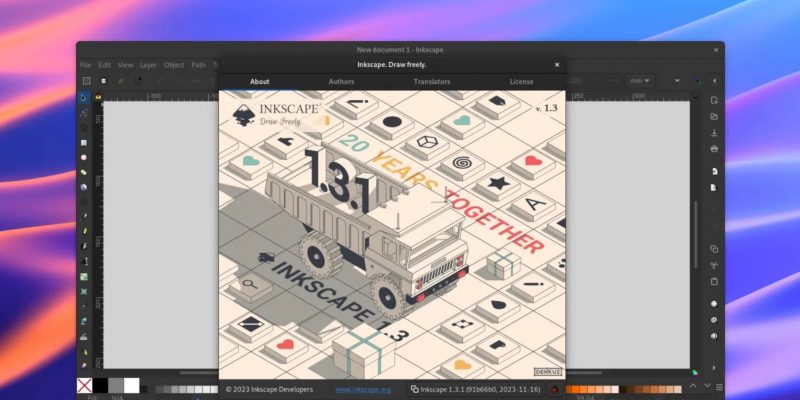The height and width of the screenshot is (400, 800).
Task: Open the Object menu
Action: tap(174, 65)
